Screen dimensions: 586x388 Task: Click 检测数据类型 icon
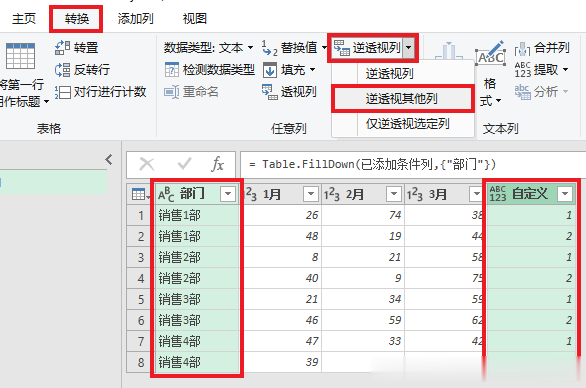click(x=172, y=70)
